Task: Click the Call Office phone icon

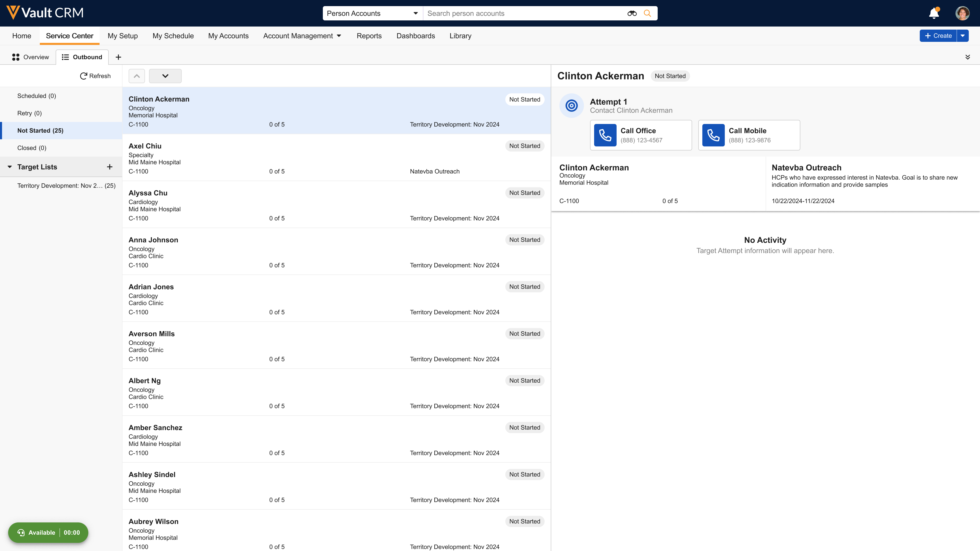Action: [605, 135]
